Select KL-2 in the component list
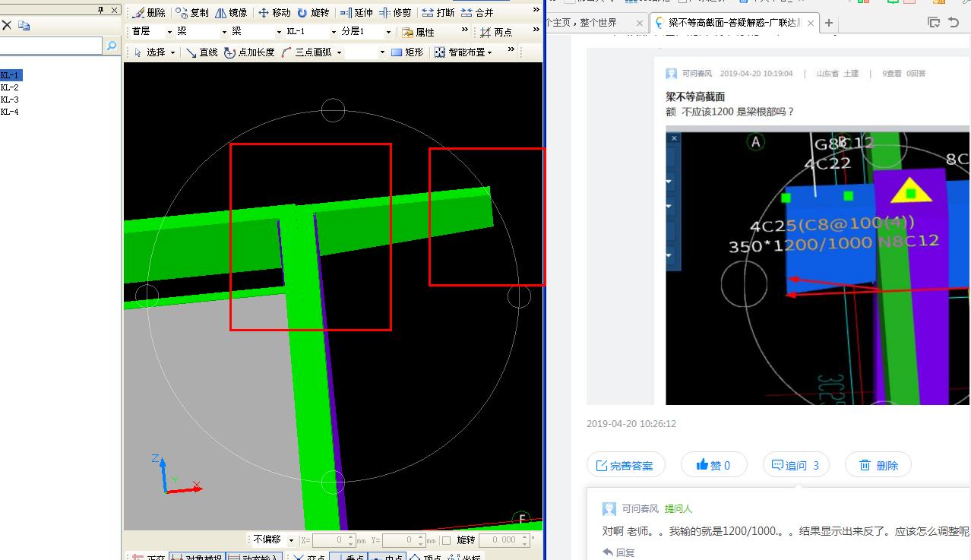This screenshot has height=560, width=971. [10, 87]
